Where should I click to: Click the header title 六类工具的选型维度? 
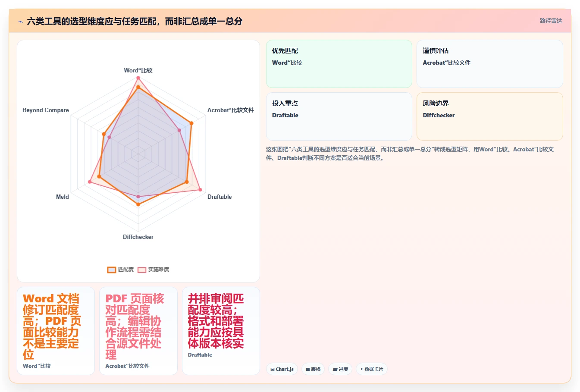click(135, 21)
